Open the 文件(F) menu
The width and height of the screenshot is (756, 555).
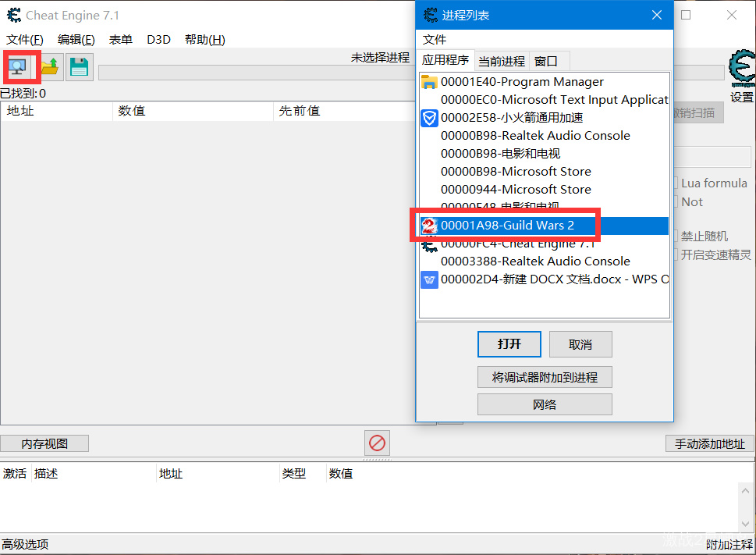pos(25,40)
